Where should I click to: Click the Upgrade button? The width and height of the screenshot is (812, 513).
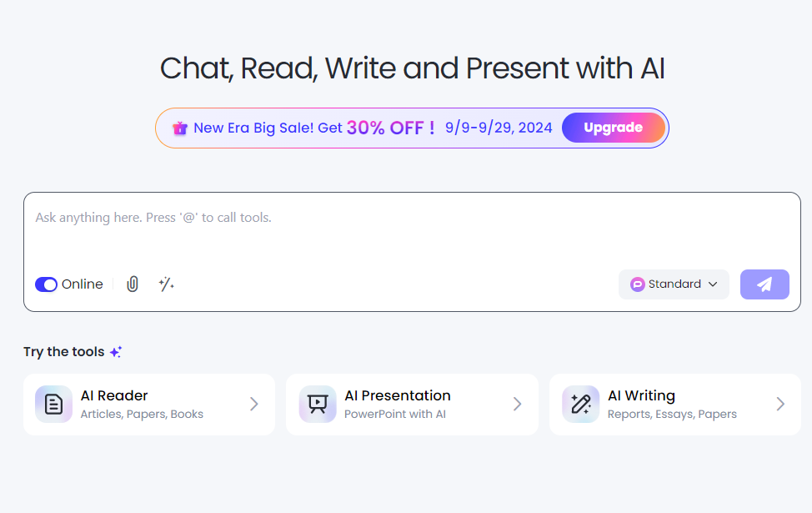click(x=613, y=128)
